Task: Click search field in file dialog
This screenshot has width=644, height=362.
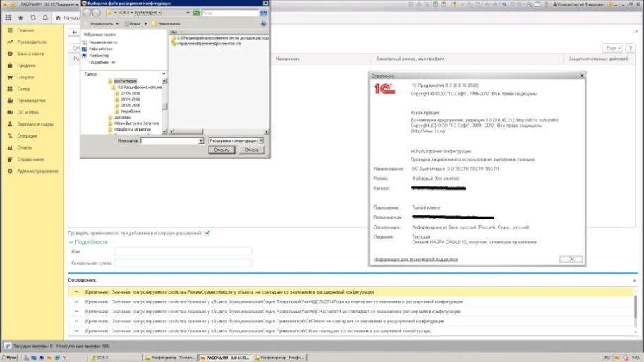Action: pyautogui.click(x=230, y=13)
